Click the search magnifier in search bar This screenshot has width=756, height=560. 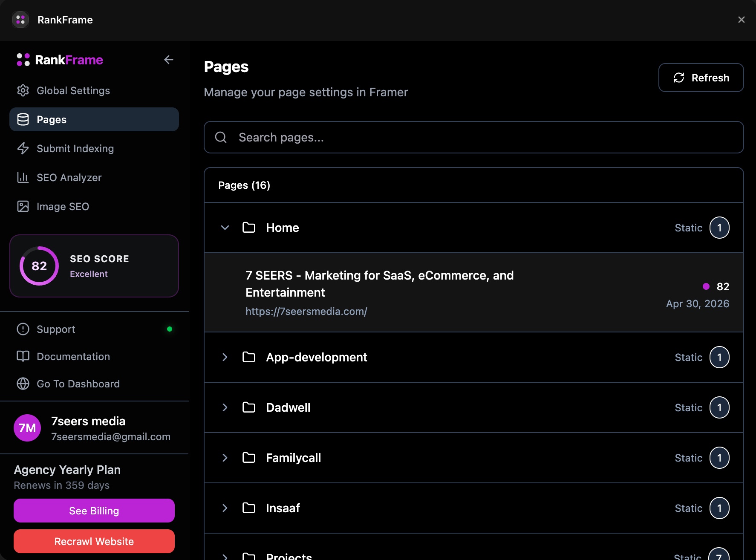(221, 137)
